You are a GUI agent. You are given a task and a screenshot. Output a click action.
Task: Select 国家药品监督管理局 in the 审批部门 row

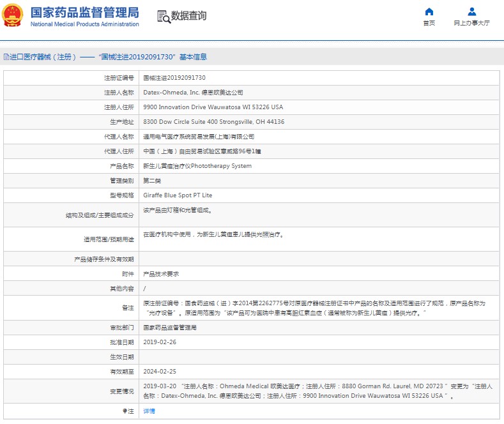click(x=170, y=328)
